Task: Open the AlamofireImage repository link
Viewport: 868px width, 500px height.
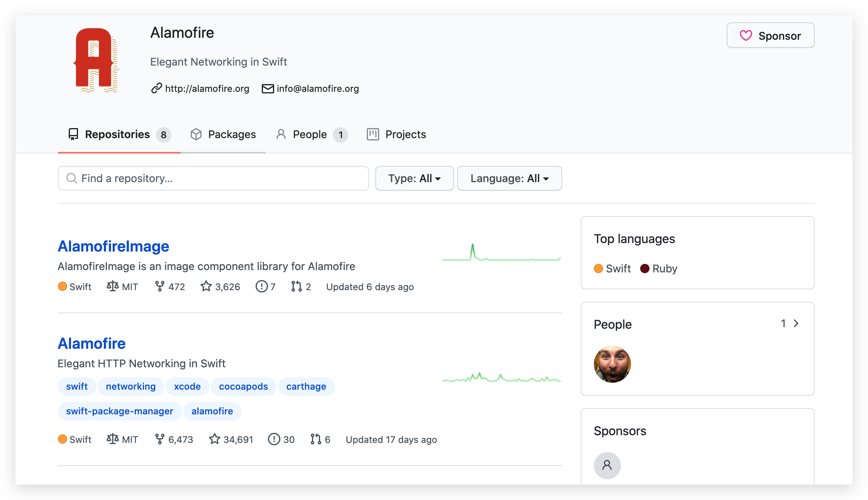Action: [x=113, y=246]
